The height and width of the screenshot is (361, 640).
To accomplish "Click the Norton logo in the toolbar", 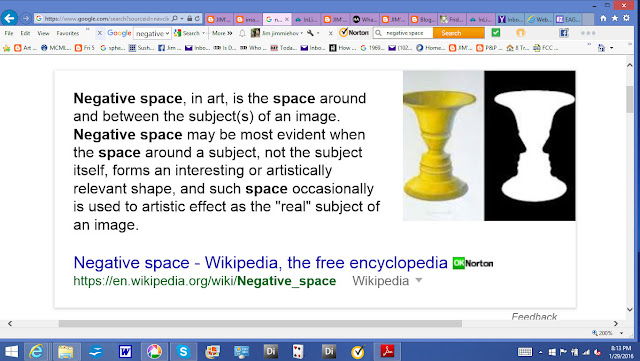I will pos(354,32).
